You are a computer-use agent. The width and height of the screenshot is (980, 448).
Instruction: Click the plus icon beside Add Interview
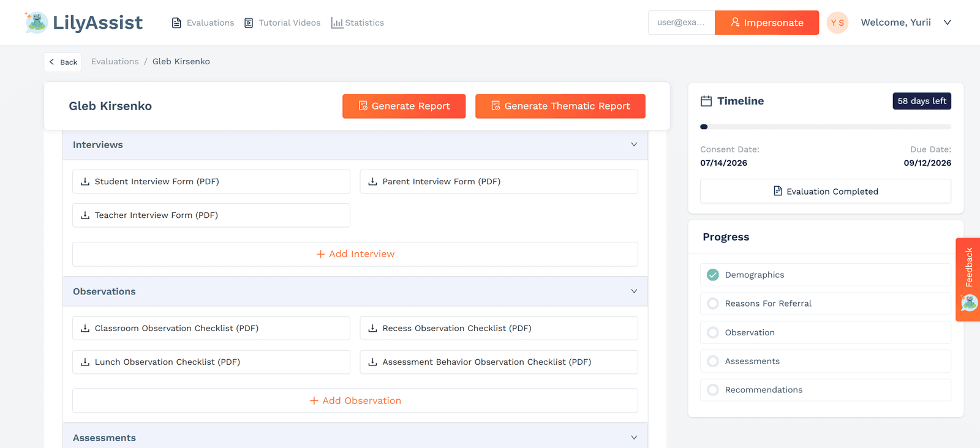(320, 254)
